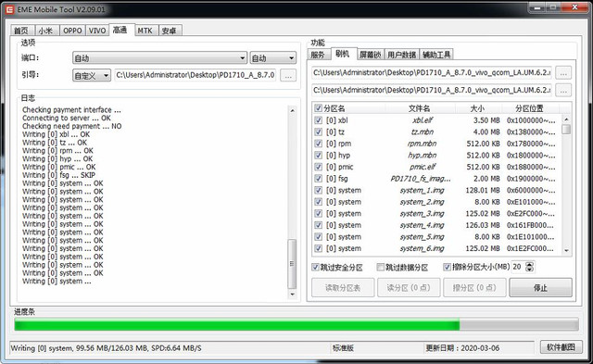Click the log line 'Writing [0] fsg ... SKIP'
Screen dimensions: 593x364
(58, 175)
